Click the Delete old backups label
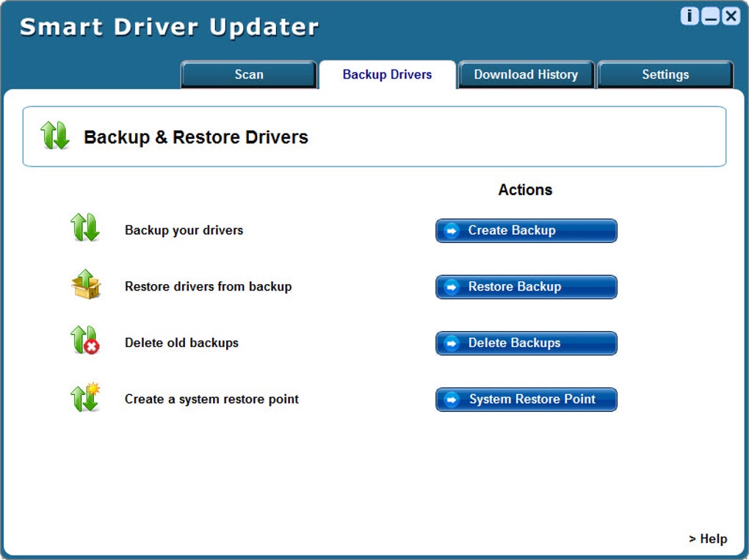This screenshot has height=560, width=749. pyautogui.click(x=181, y=343)
